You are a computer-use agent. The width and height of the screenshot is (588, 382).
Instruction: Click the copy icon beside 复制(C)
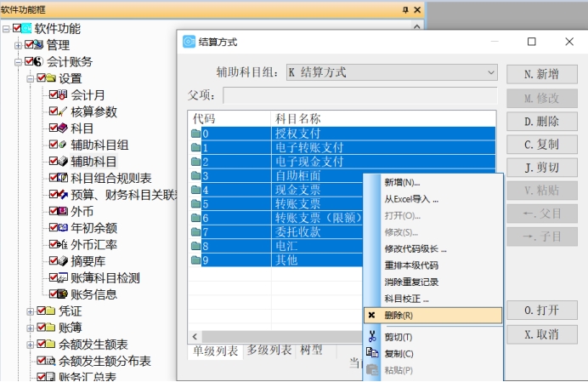[372, 354]
